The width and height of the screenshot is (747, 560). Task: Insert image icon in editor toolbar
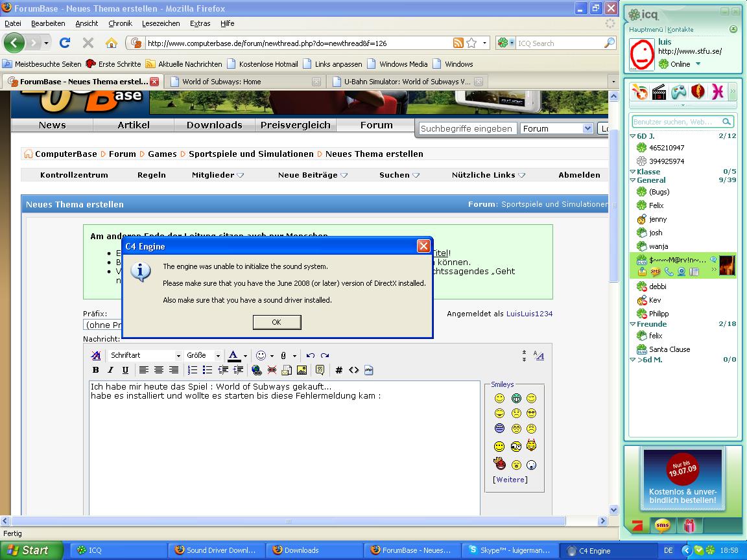pos(302,370)
